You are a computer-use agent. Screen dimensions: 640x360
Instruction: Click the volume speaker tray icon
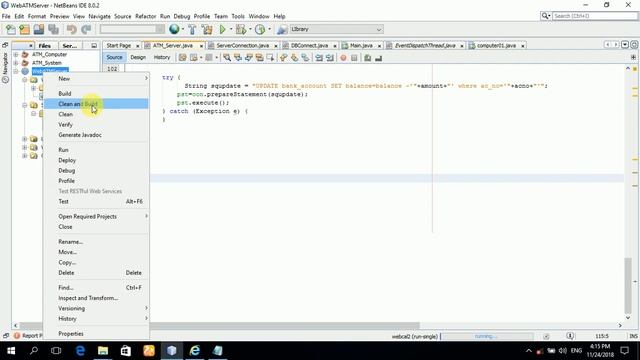[x=563, y=351]
